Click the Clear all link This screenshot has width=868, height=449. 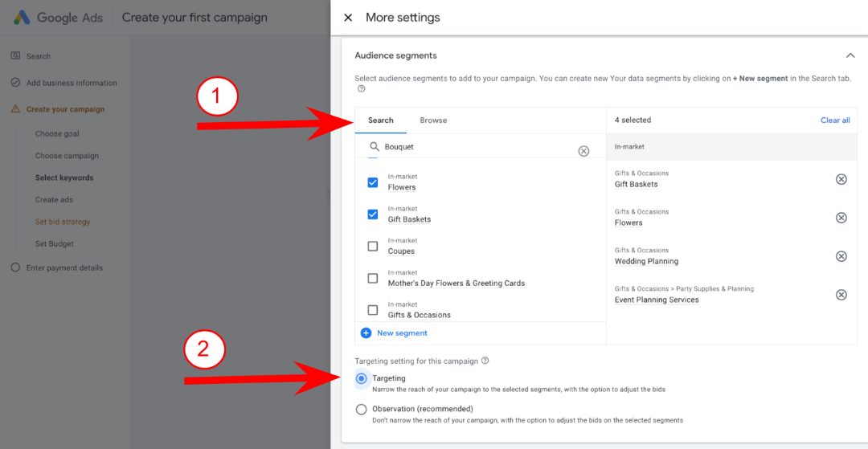coord(835,120)
